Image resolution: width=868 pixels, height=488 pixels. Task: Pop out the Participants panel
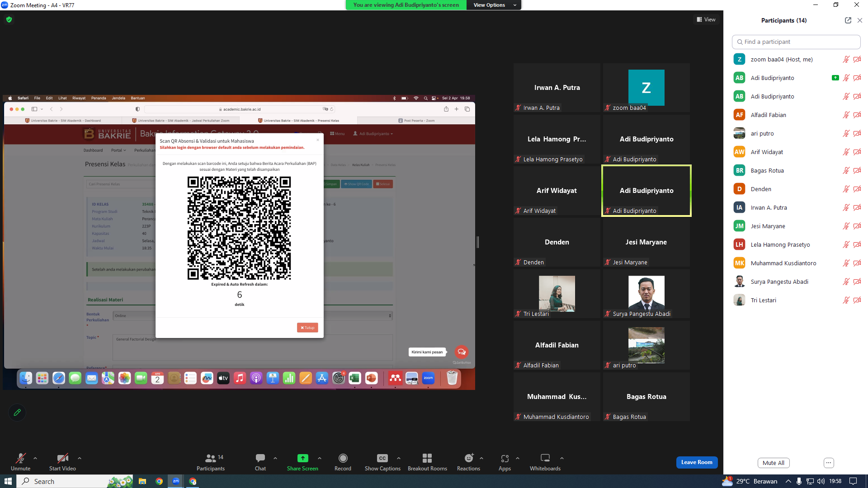(x=848, y=20)
